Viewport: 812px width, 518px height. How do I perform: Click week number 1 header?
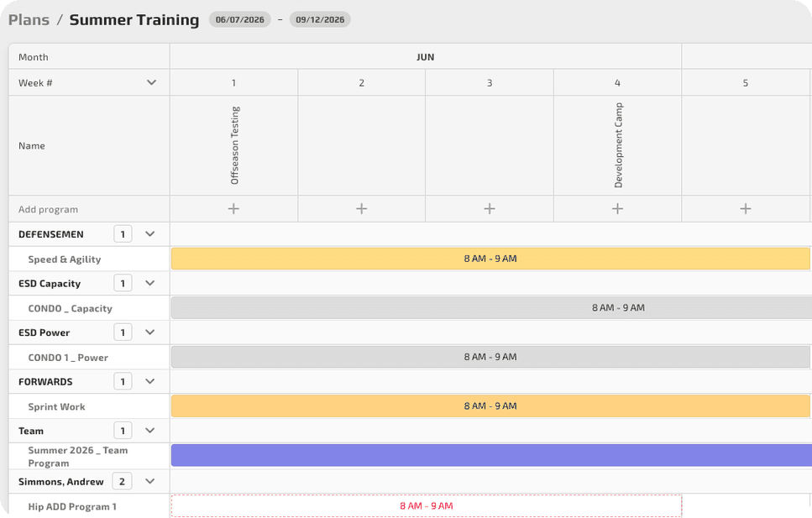pyautogui.click(x=233, y=83)
